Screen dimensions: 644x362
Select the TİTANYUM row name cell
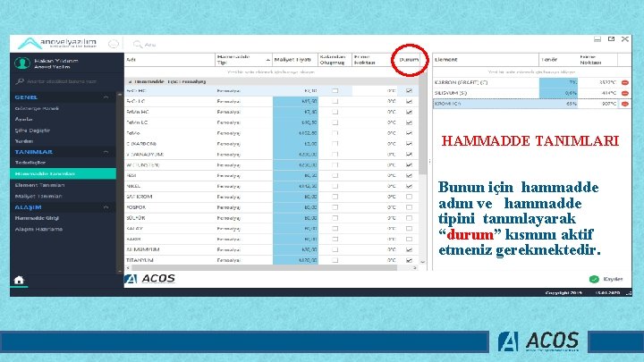[x=170, y=260]
